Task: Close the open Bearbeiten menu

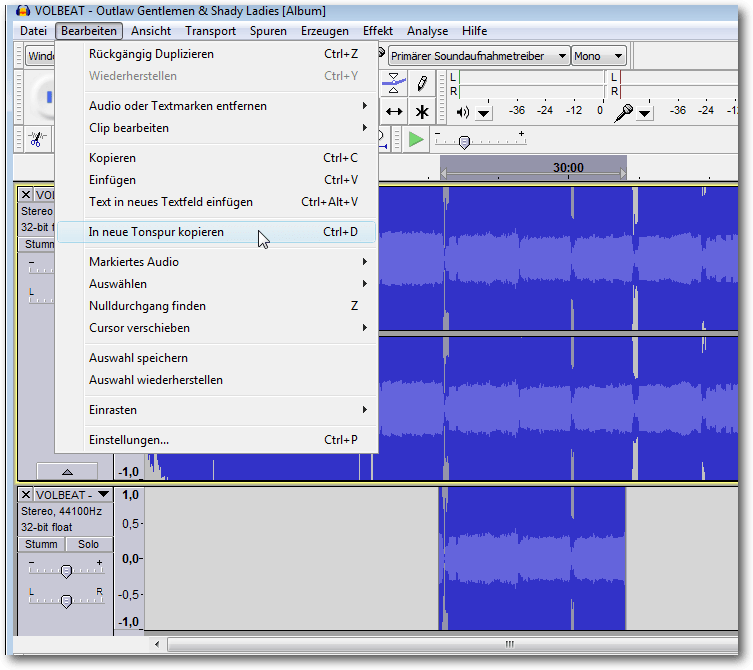Action: pyautogui.click(x=89, y=31)
